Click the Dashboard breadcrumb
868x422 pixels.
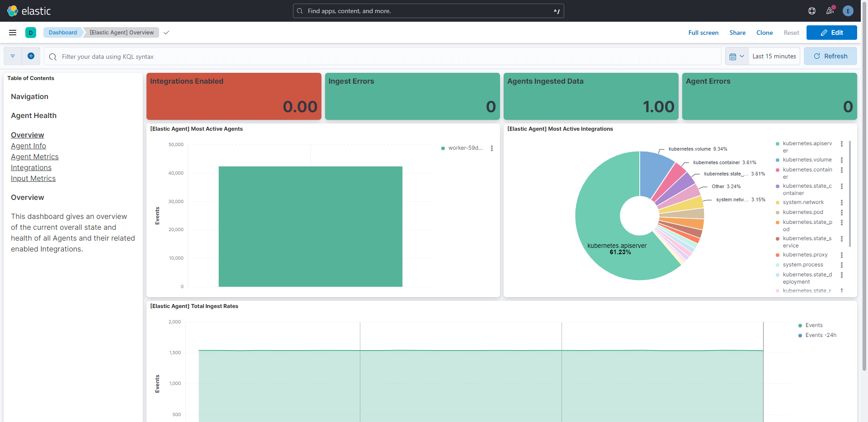(63, 33)
